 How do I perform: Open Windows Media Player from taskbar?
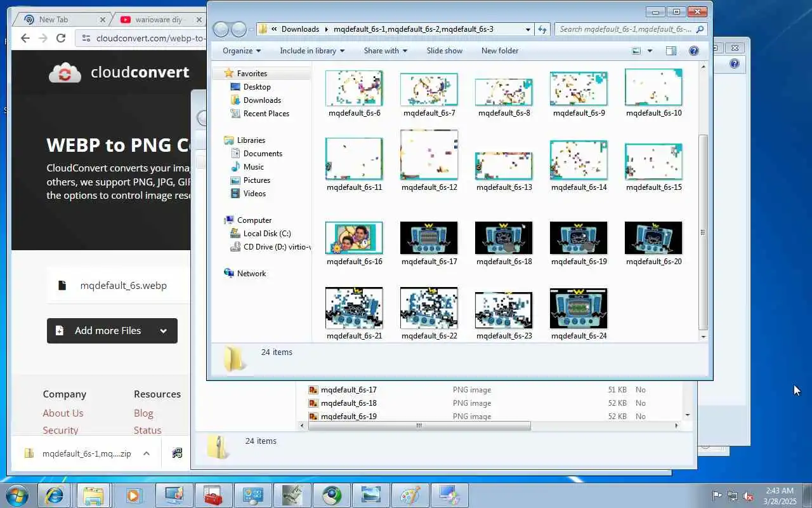point(133,495)
